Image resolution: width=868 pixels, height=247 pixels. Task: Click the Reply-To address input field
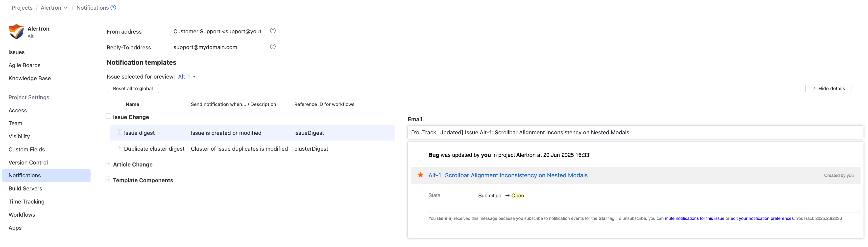(x=217, y=47)
